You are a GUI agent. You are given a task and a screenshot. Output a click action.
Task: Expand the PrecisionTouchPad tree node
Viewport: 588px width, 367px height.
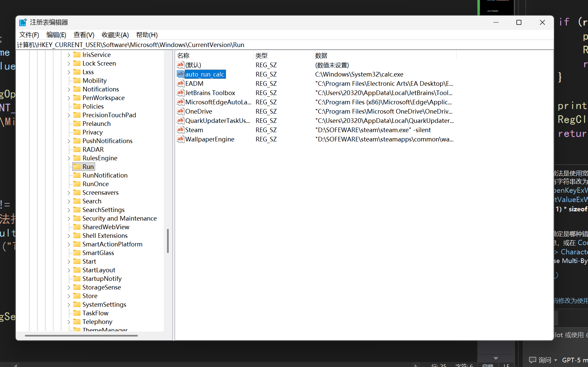(69, 115)
